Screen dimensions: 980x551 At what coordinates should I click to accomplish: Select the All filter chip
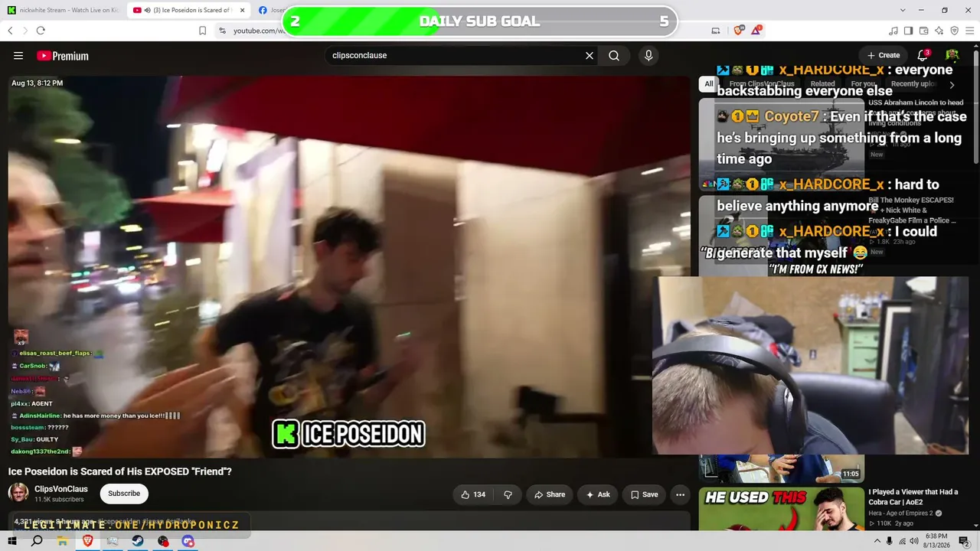click(x=709, y=84)
